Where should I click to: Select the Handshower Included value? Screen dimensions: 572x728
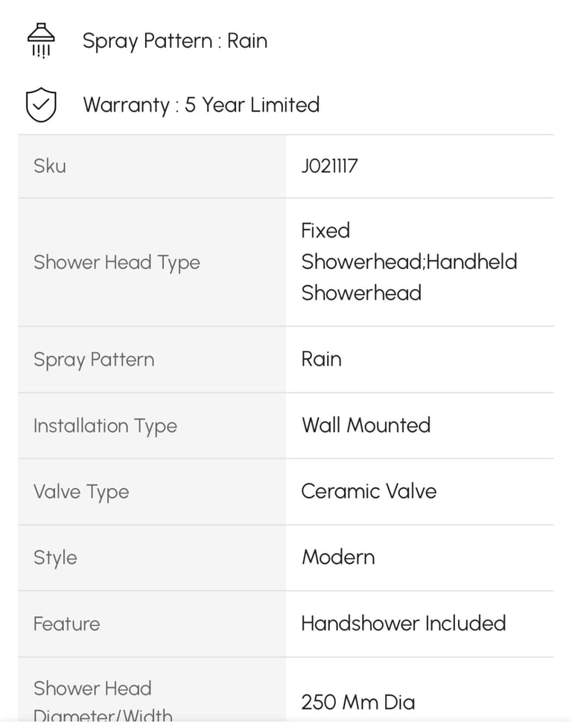tap(404, 624)
